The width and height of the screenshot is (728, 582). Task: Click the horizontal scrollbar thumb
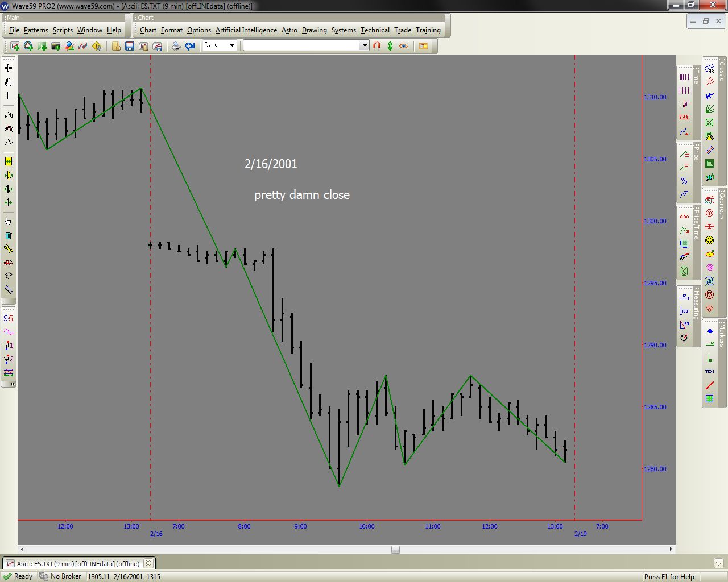[x=396, y=550]
